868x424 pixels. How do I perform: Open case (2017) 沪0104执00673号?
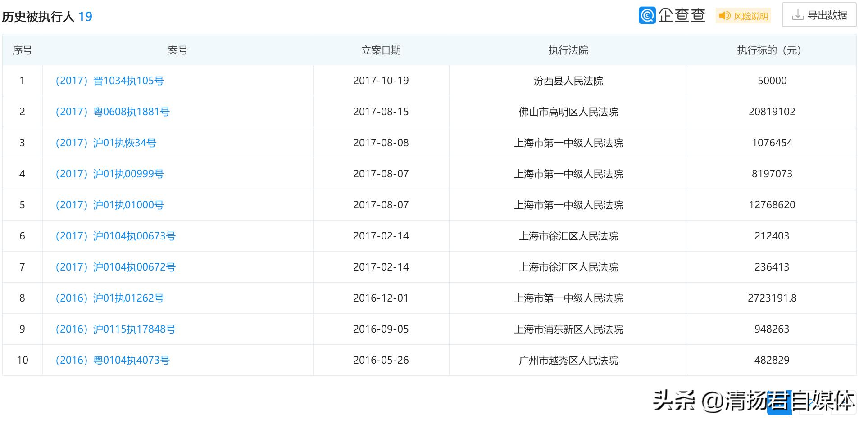tap(114, 236)
